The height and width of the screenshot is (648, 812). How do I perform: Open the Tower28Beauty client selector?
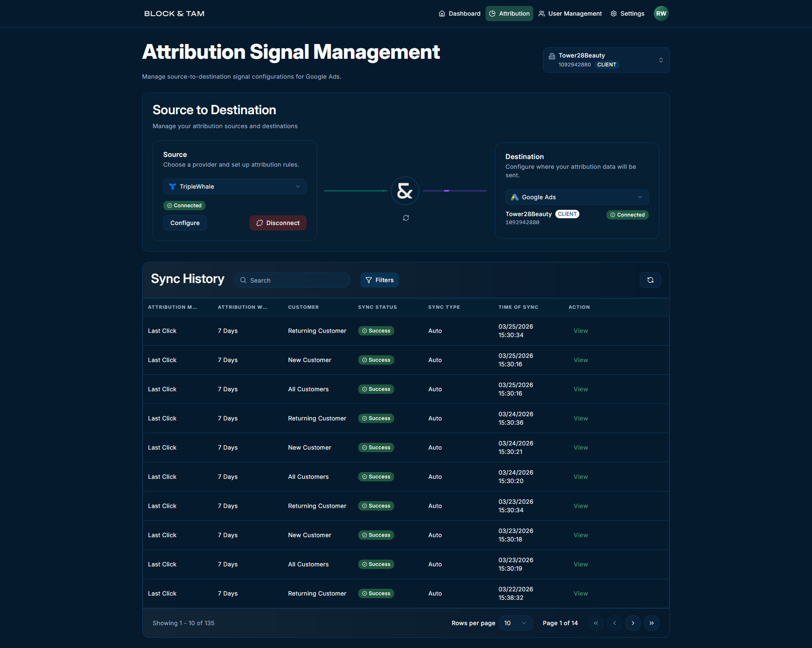pyautogui.click(x=606, y=60)
